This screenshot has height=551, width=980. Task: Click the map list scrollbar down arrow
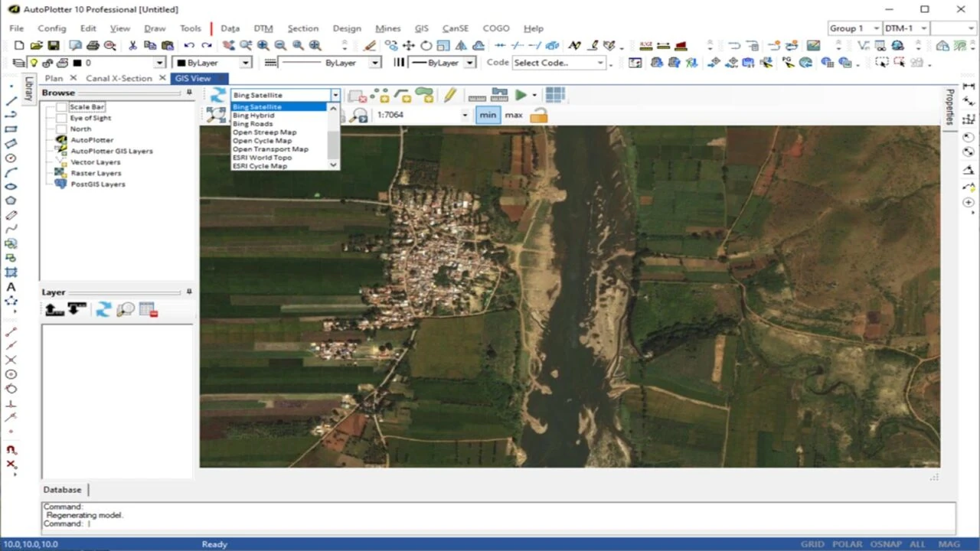[x=333, y=165]
